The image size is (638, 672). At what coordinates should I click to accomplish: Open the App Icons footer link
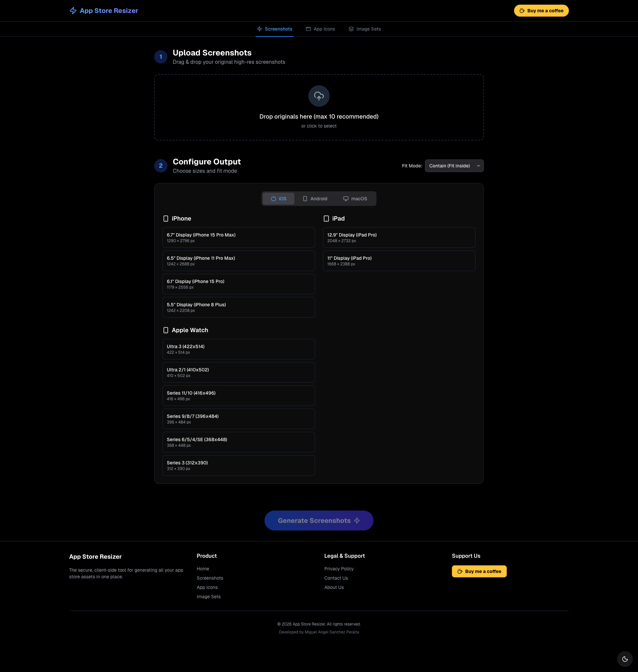click(x=207, y=587)
